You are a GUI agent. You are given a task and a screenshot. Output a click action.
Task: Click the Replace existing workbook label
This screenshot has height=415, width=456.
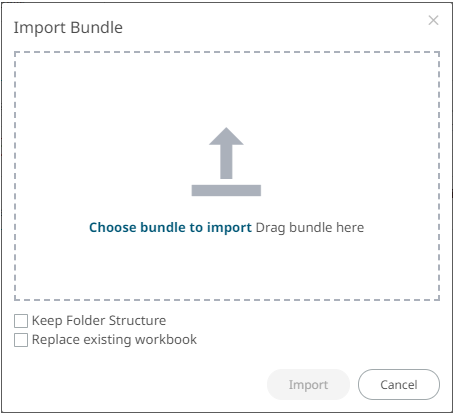[114, 340]
